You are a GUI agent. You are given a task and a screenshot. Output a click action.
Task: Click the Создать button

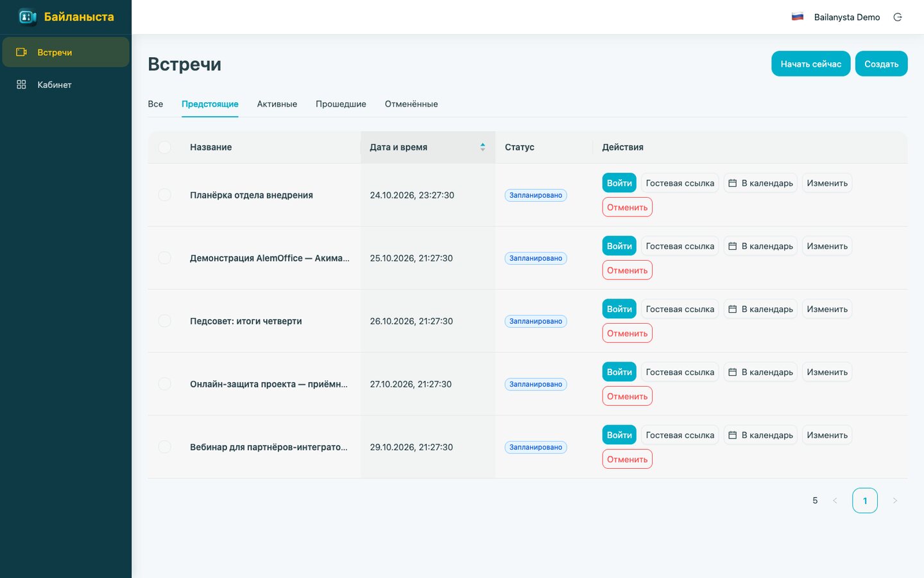pos(882,64)
